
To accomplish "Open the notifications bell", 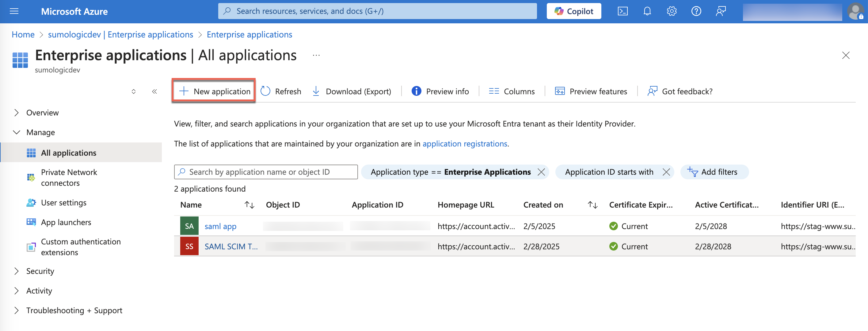I will tap(647, 11).
